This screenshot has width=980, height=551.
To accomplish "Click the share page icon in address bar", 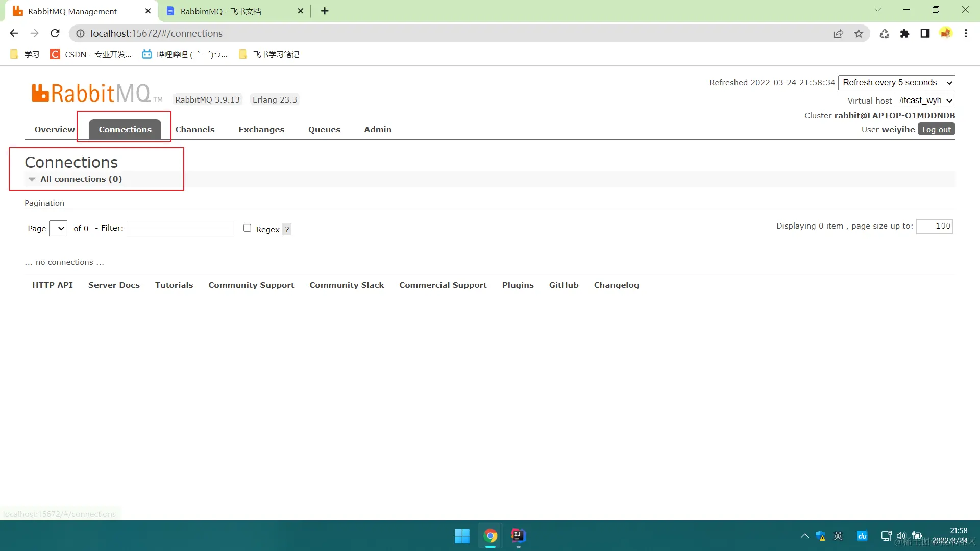I will pyautogui.click(x=838, y=33).
